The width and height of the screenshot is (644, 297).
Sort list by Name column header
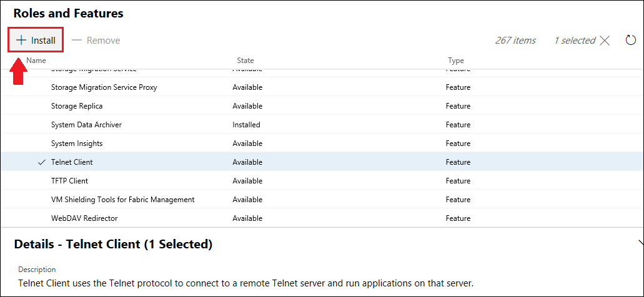tap(36, 61)
